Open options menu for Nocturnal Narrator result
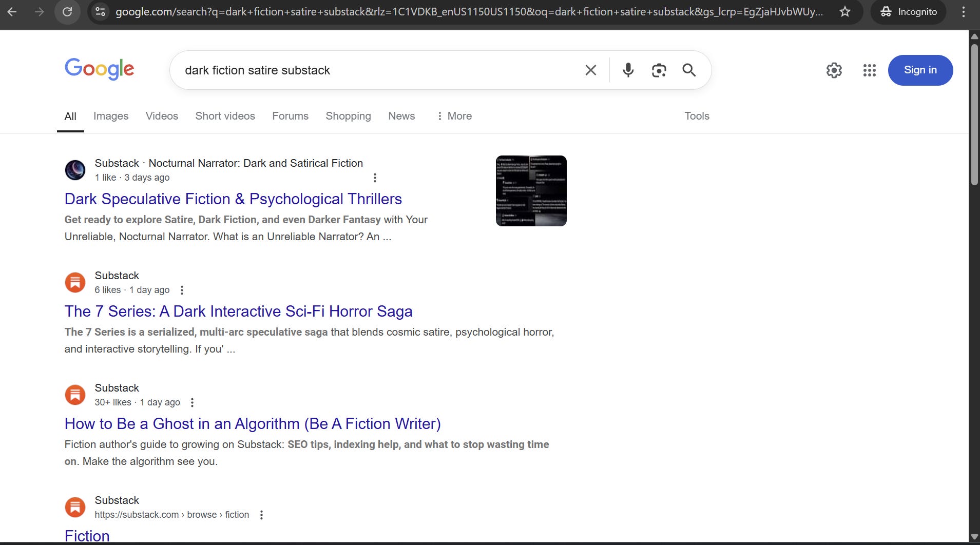Screen dimensions: 980x545 pyautogui.click(x=375, y=178)
